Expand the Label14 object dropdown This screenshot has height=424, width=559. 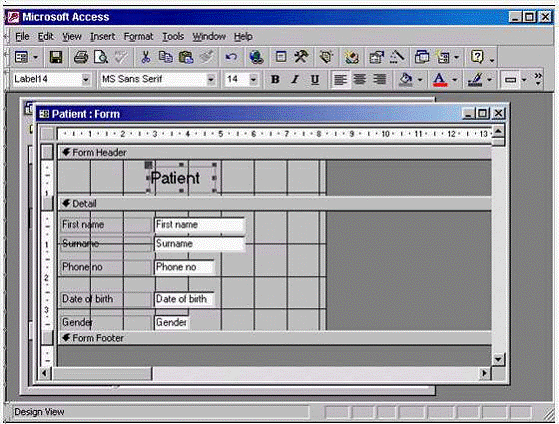(86, 79)
